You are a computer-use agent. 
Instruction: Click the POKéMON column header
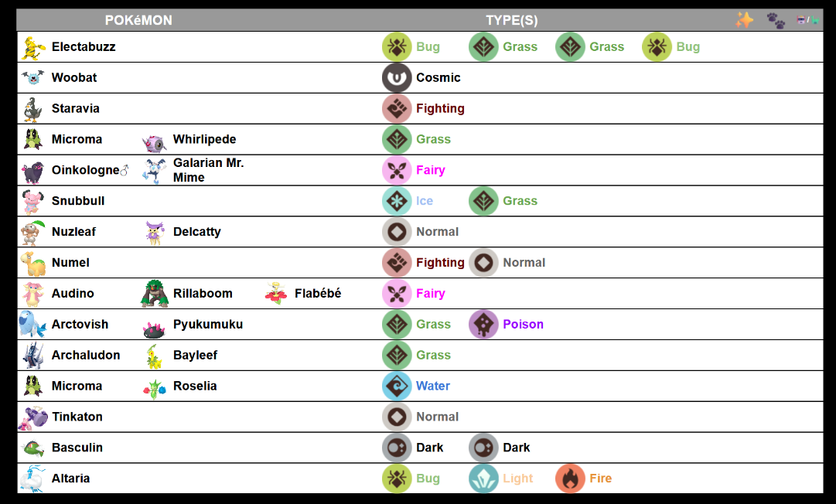(x=138, y=20)
